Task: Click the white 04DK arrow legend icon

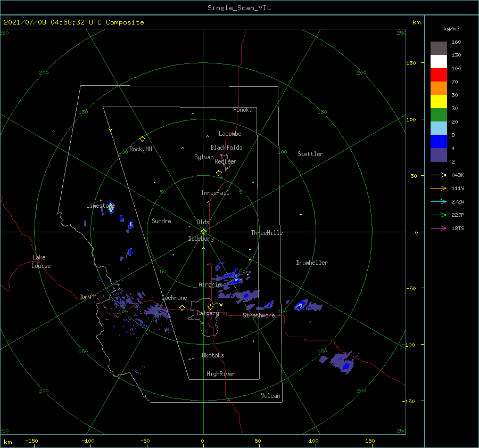Action: click(x=439, y=175)
